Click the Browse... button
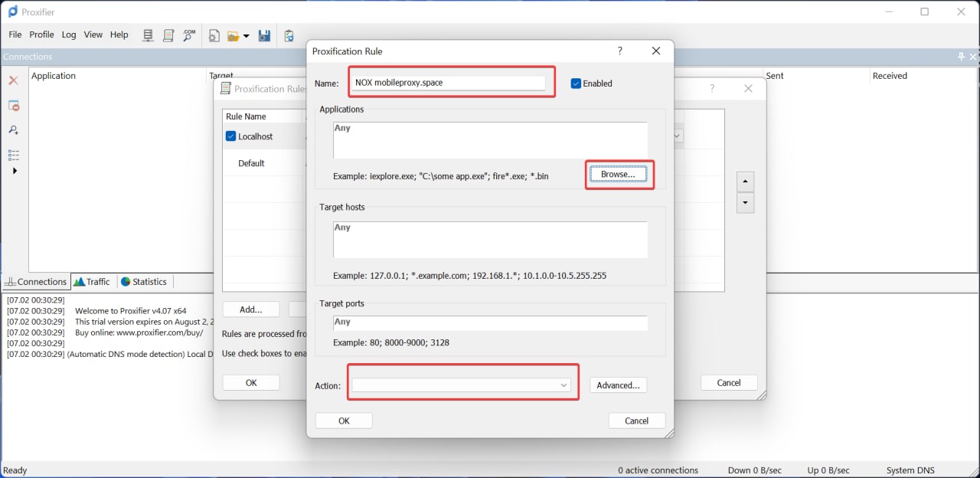 pyautogui.click(x=618, y=175)
